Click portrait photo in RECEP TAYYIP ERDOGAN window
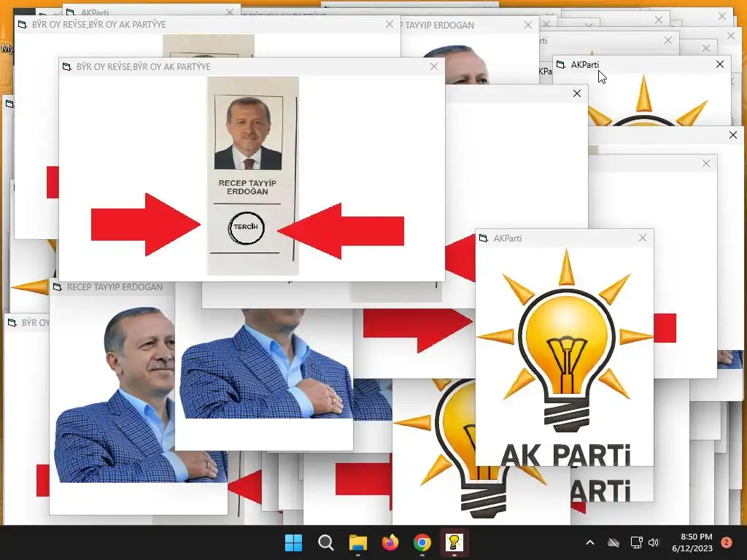Viewport: 747px width, 560px height. point(115,394)
